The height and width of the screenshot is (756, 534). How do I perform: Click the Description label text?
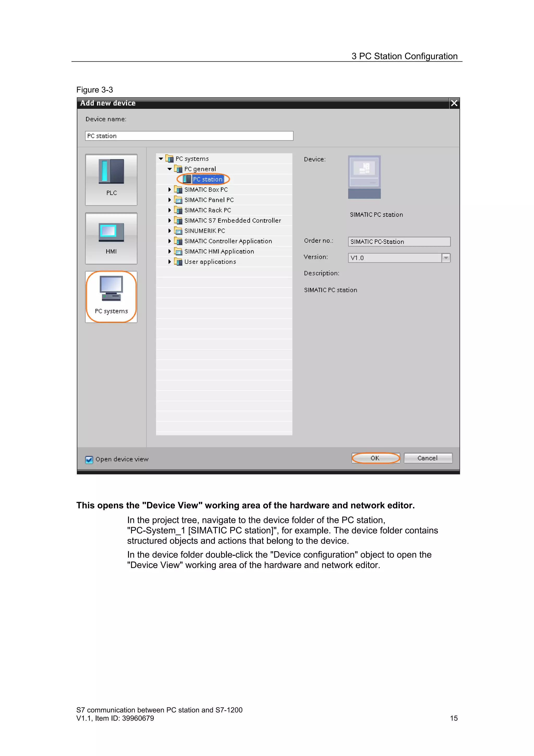(321, 273)
